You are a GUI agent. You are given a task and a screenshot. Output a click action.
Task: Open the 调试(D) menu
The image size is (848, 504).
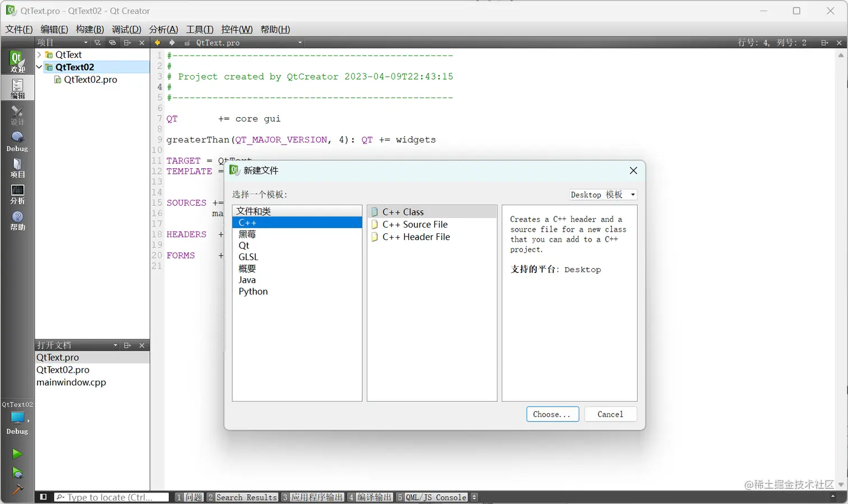[x=126, y=30]
